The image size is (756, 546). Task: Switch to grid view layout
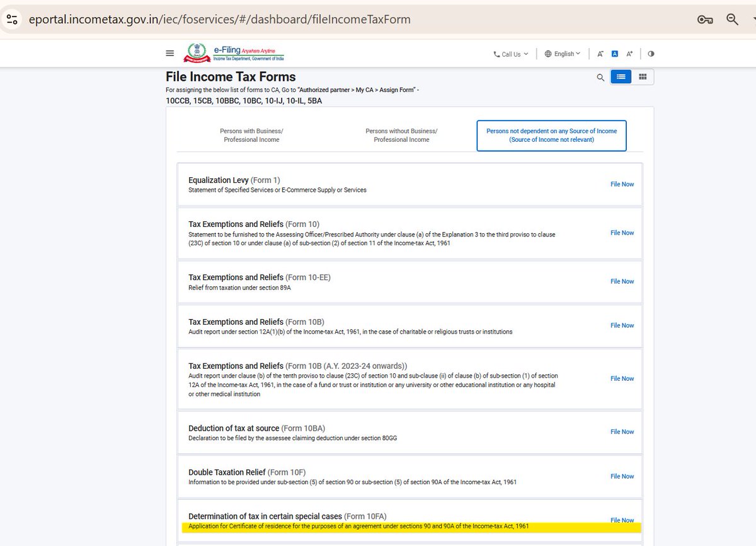pos(643,77)
